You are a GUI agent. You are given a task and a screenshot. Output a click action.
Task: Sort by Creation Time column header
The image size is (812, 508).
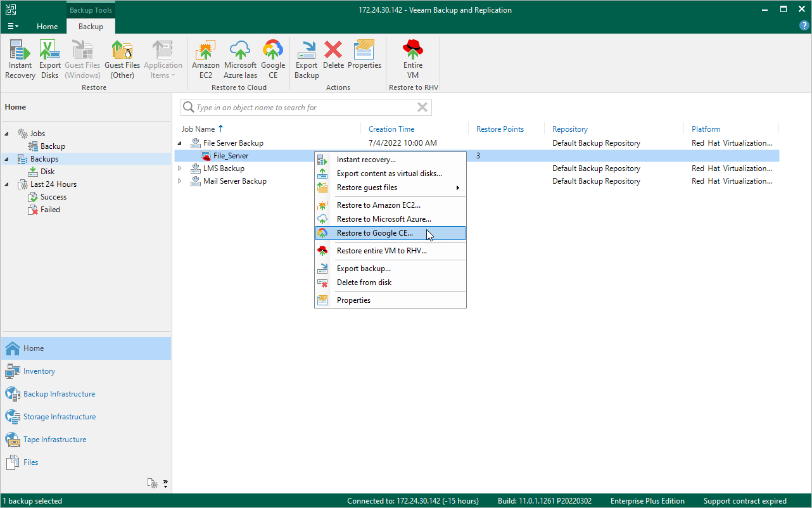tap(391, 129)
